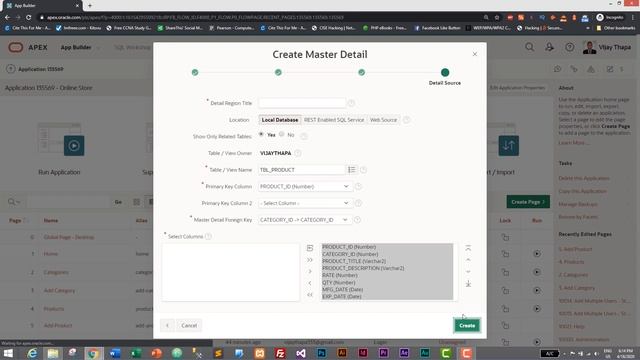This screenshot has height=360, width=640.
Task: Select QTY (Number) in column list
Action: (338, 282)
